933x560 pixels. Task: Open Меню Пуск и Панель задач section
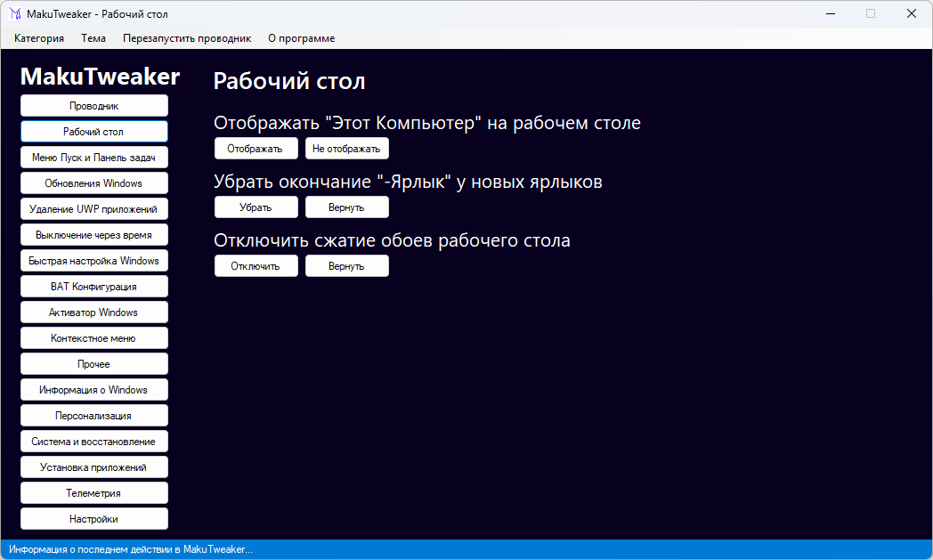point(94,158)
